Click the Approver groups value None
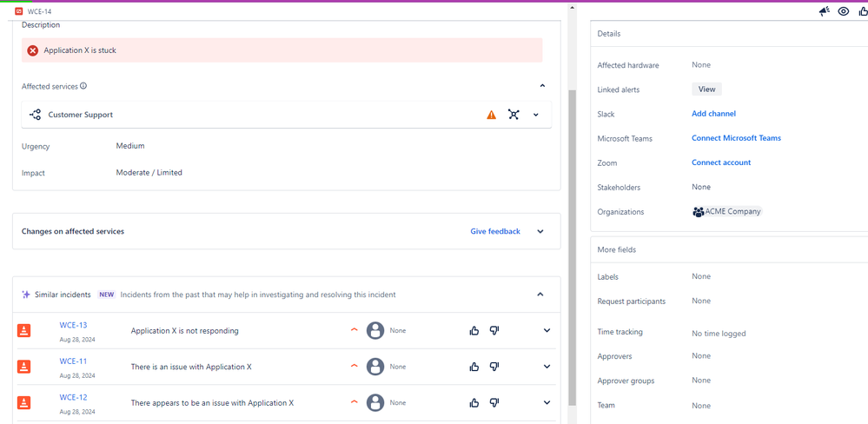868x424 pixels. tap(701, 381)
